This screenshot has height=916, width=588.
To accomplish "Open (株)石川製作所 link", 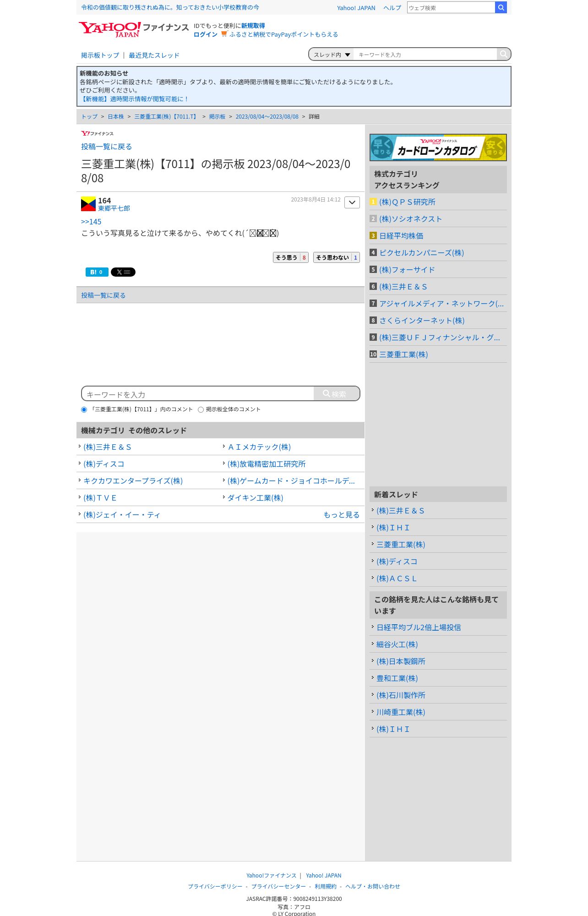I will pos(401,695).
